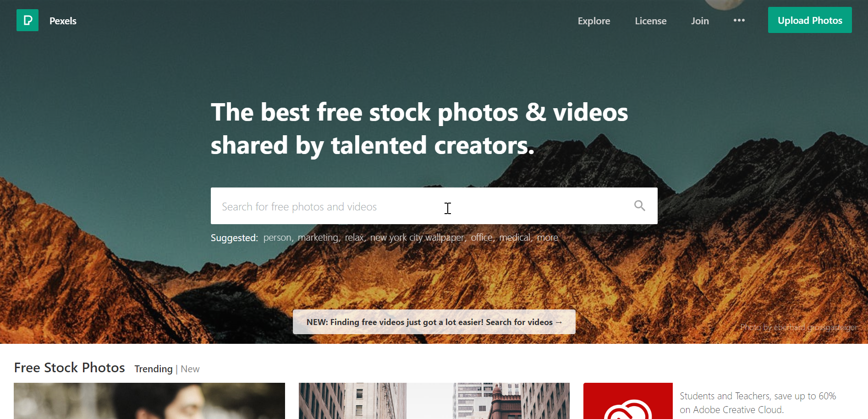Open the city buildings photo thumbnail
The height and width of the screenshot is (419, 868).
434,401
